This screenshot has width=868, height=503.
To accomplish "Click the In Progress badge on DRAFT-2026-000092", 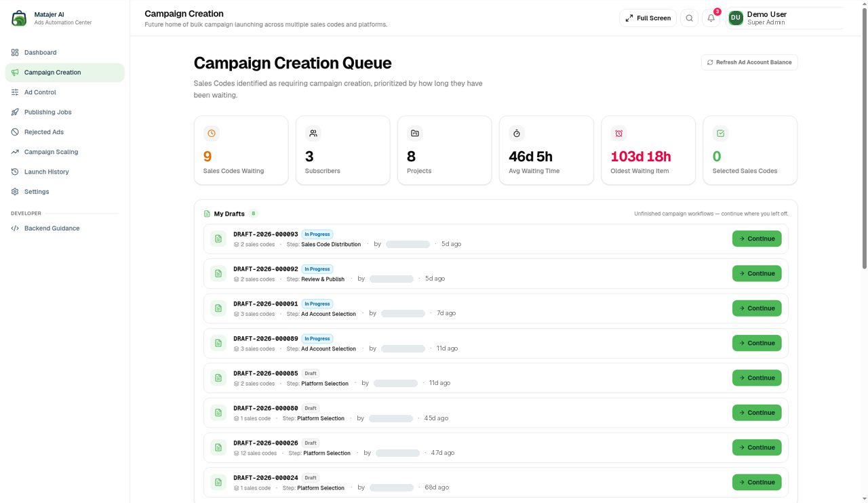I will (317, 269).
